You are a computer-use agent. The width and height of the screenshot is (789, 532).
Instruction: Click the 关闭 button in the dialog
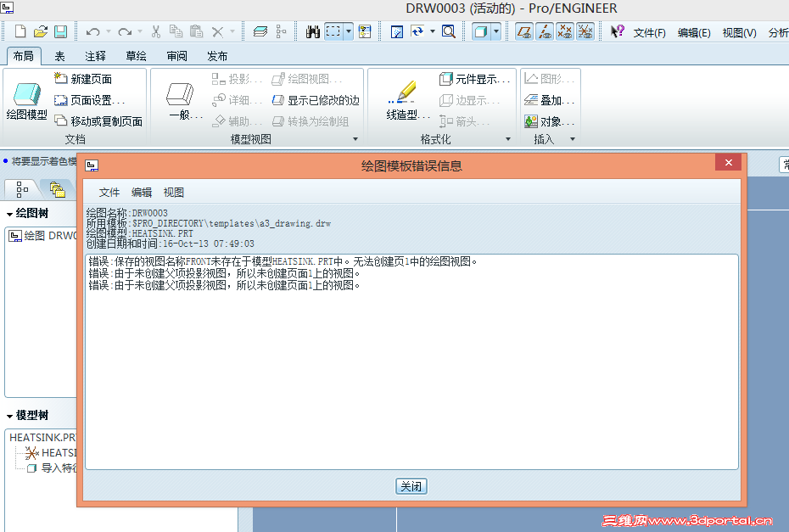click(x=411, y=485)
